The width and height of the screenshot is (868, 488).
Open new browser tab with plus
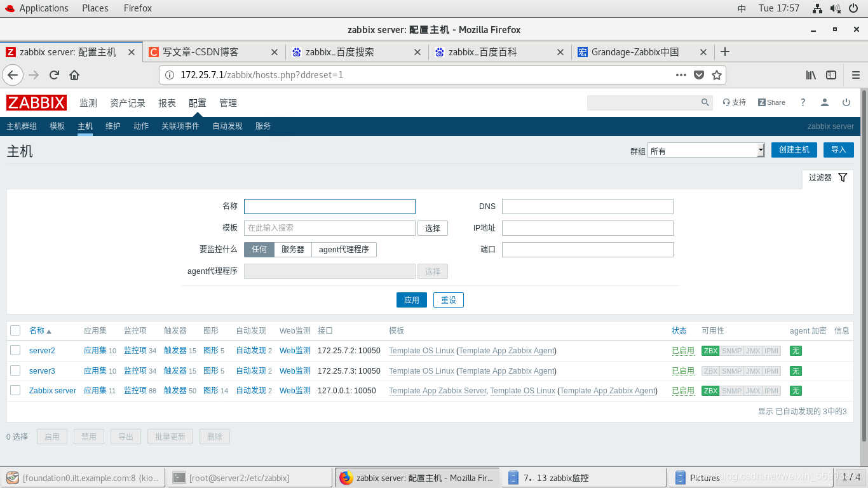(x=724, y=52)
